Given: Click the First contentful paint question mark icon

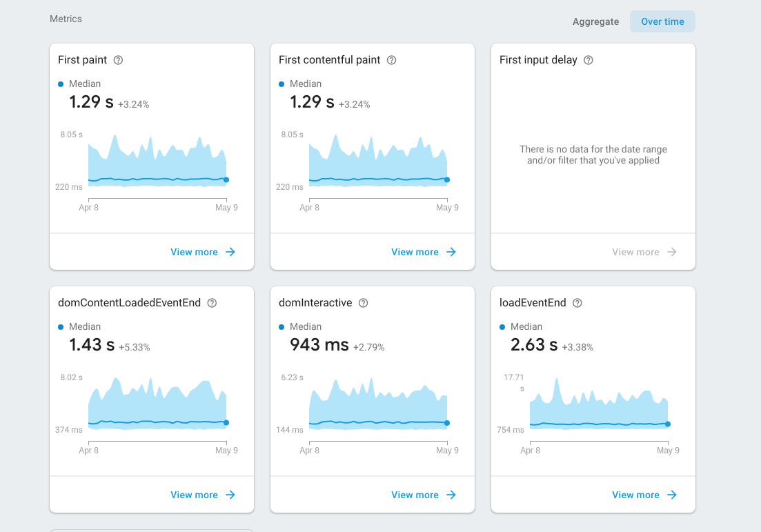Looking at the screenshot, I should [x=391, y=60].
